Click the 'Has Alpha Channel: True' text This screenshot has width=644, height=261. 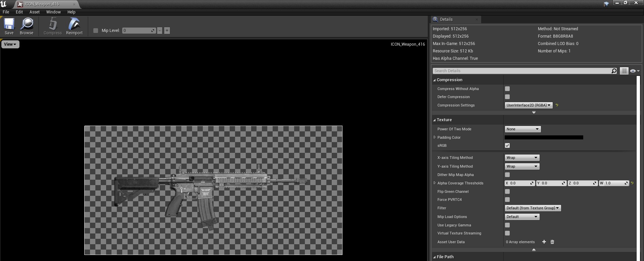point(455,58)
